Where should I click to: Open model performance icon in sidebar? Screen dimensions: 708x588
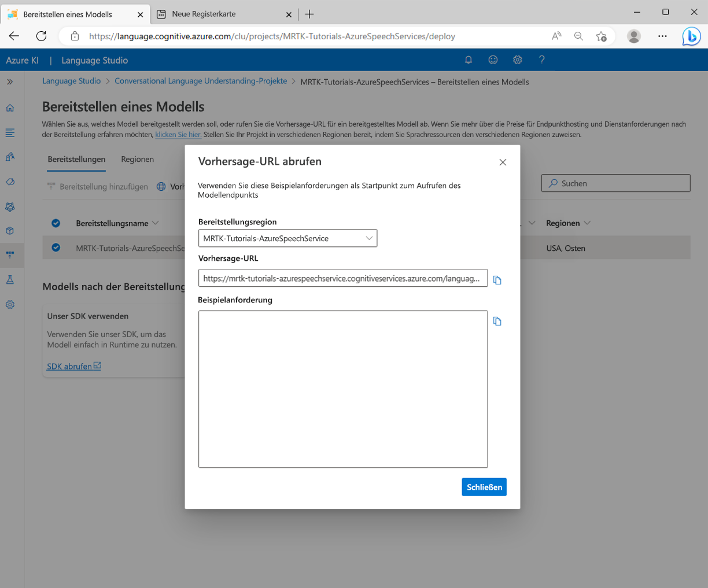pos(10,206)
